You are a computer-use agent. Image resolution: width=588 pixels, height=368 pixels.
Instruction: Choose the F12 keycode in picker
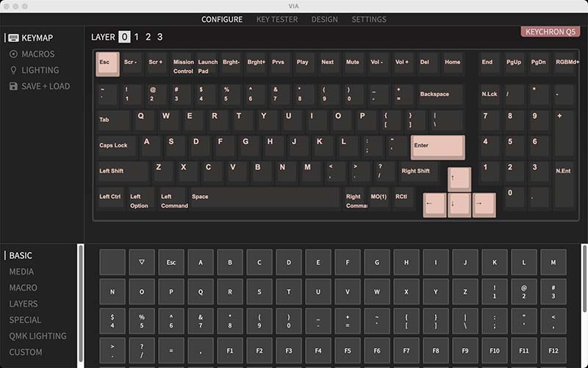pos(553,350)
